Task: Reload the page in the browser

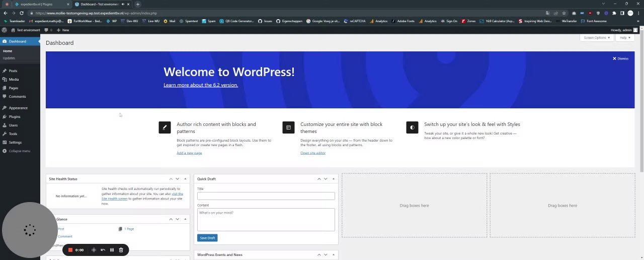Action: (x=21, y=13)
